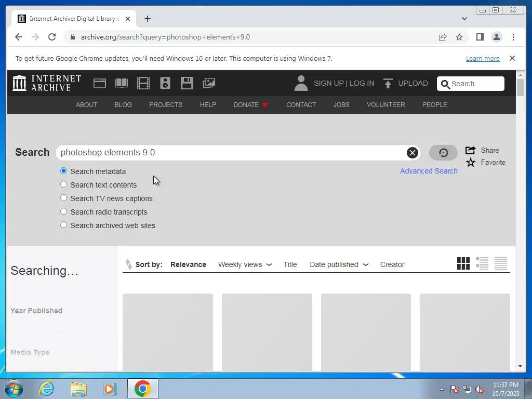Select Search metadata option

(x=63, y=171)
